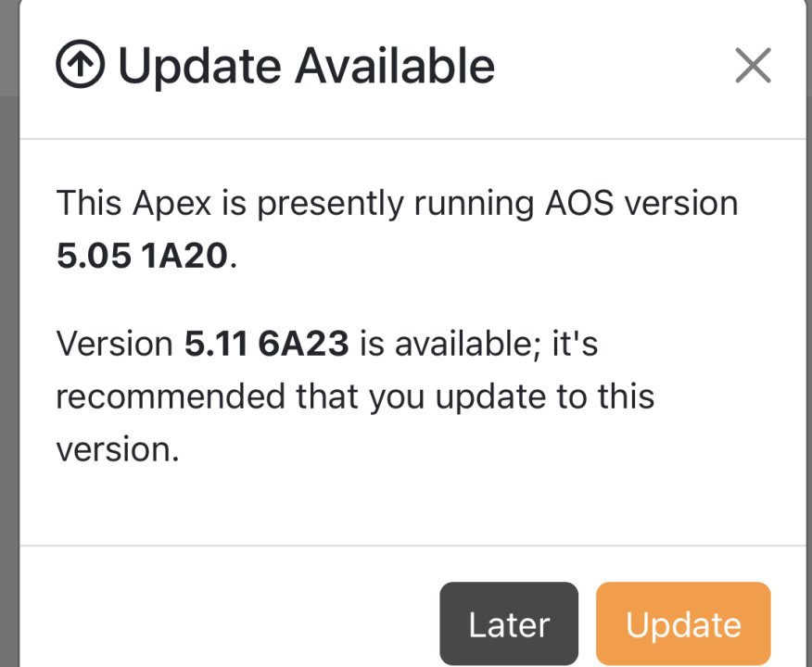Click the divider line below the header
The height and width of the screenshot is (667, 812).
pyautogui.click(x=412, y=139)
